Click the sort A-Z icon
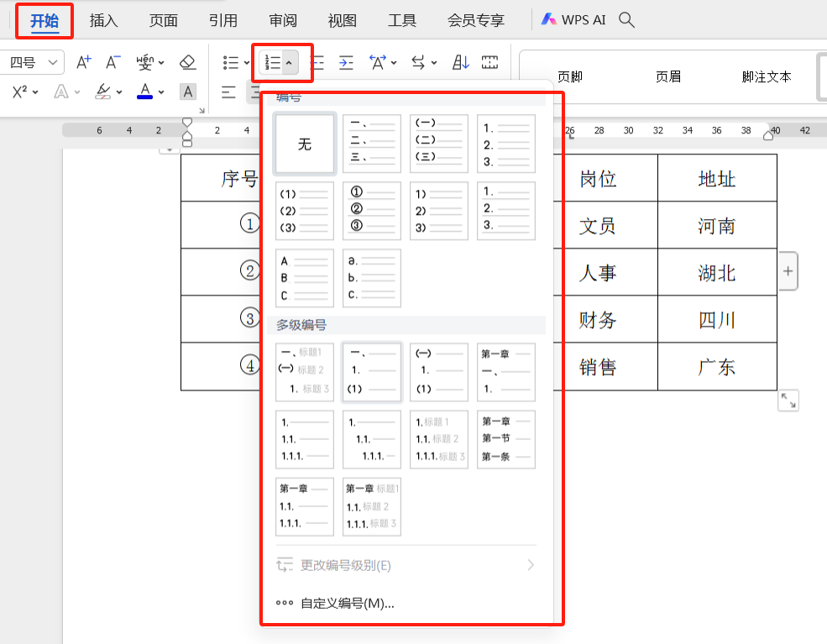Image resolution: width=827 pixels, height=644 pixels. click(460, 63)
